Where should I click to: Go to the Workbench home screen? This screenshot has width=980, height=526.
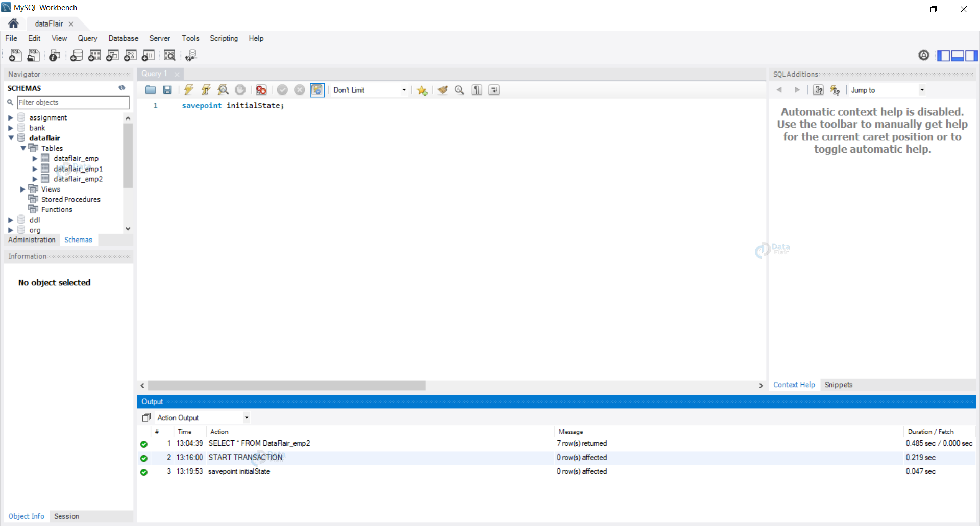coord(14,23)
